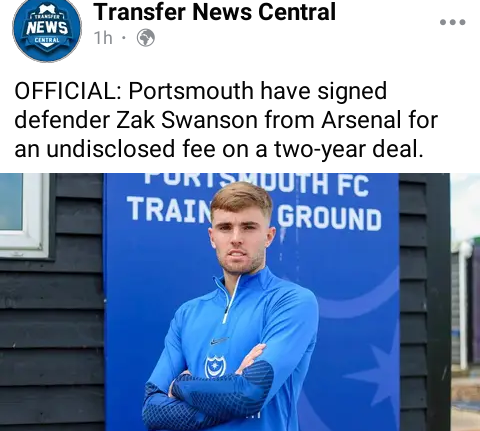Open the three-dot post options menu

pyautogui.click(x=452, y=22)
